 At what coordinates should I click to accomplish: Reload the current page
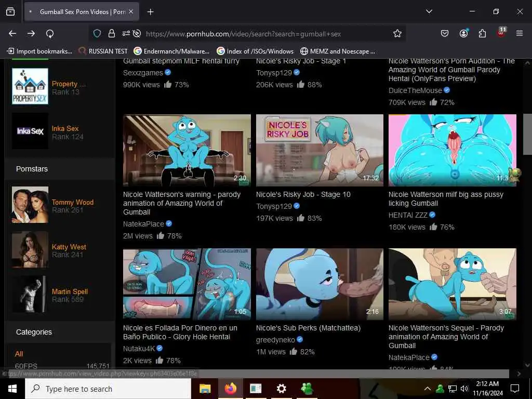[50, 34]
